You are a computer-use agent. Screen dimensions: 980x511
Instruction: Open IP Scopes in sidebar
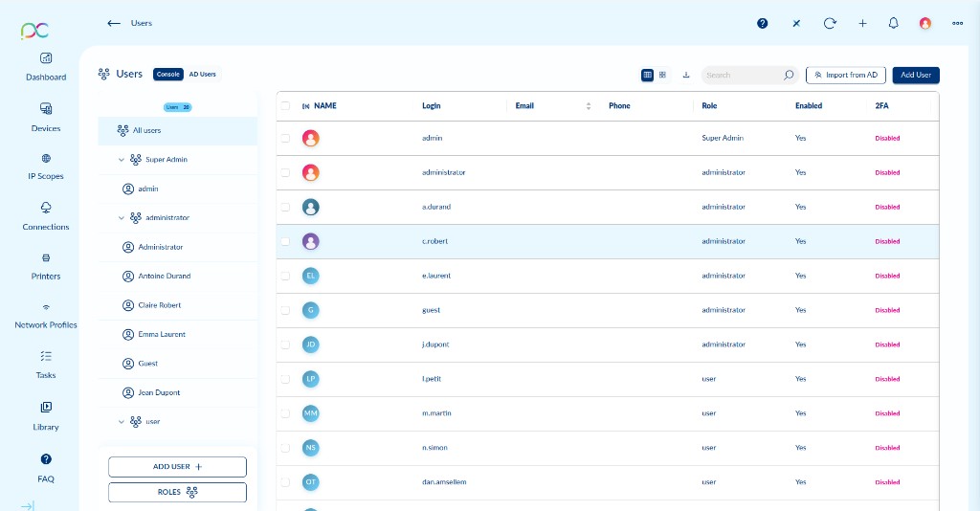(x=46, y=167)
